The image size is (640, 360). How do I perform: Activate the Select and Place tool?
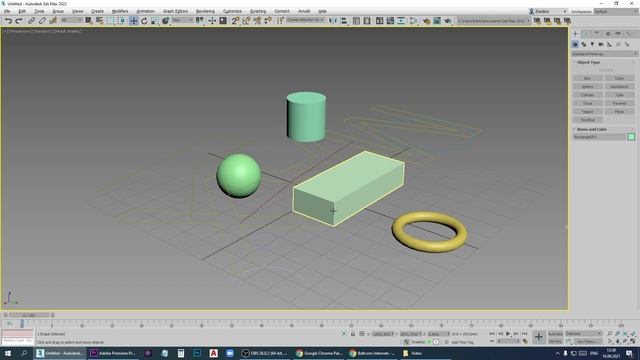[166, 21]
